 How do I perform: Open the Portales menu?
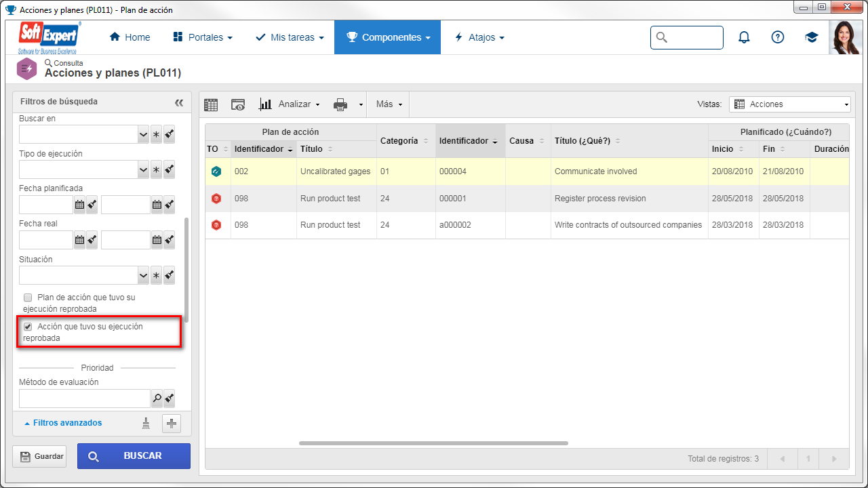point(203,37)
